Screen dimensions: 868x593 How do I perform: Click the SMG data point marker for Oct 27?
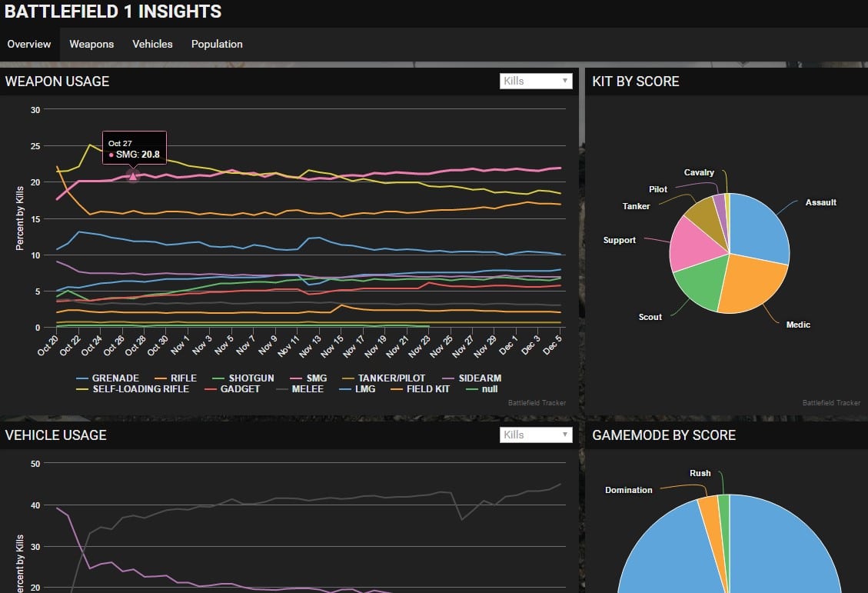(132, 176)
